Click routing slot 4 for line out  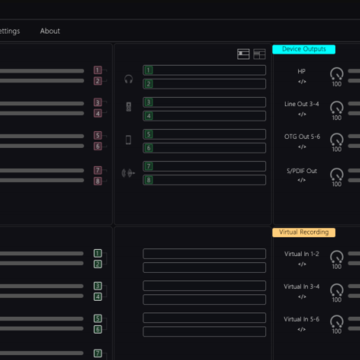tap(204, 116)
